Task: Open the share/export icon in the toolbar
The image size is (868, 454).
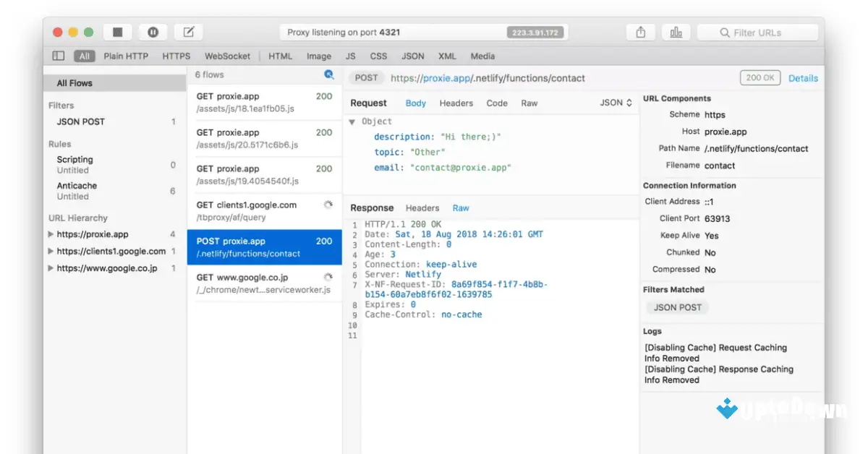Action: coord(640,31)
